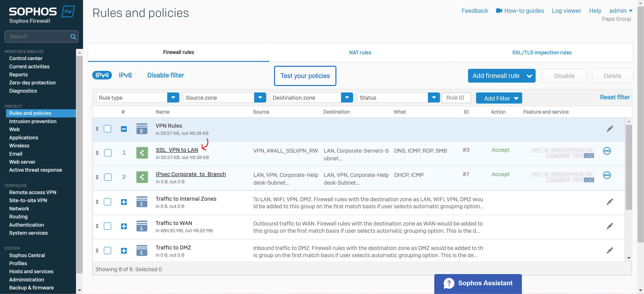The image size is (644, 294).
Task: Open more options for SSL_VPN to LAN rule
Action: (x=607, y=151)
